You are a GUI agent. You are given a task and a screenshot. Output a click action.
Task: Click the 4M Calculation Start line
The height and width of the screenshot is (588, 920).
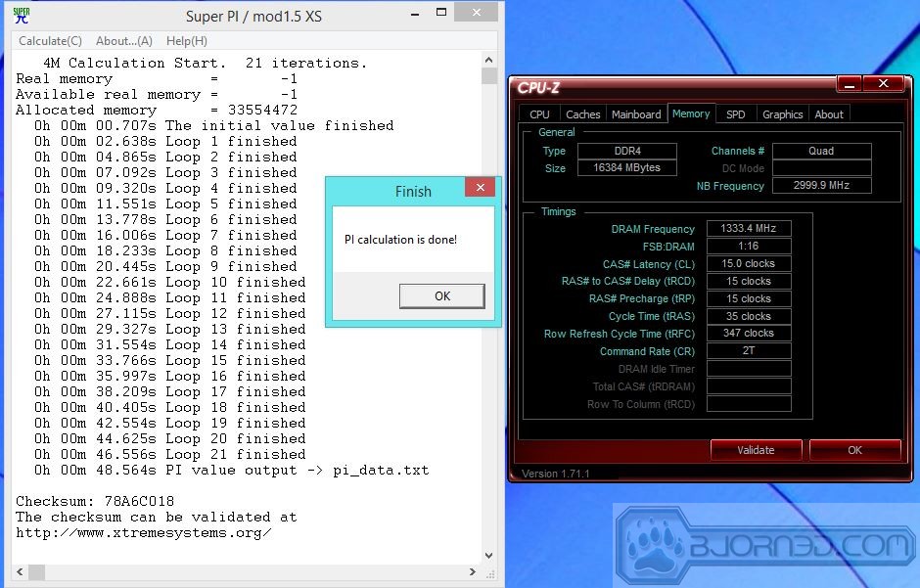[x=206, y=64]
